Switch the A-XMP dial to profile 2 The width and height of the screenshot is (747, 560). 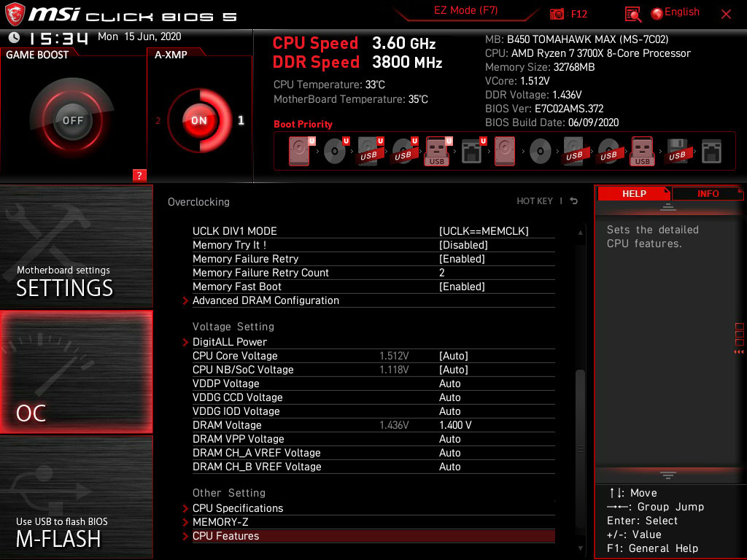click(x=159, y=121)
